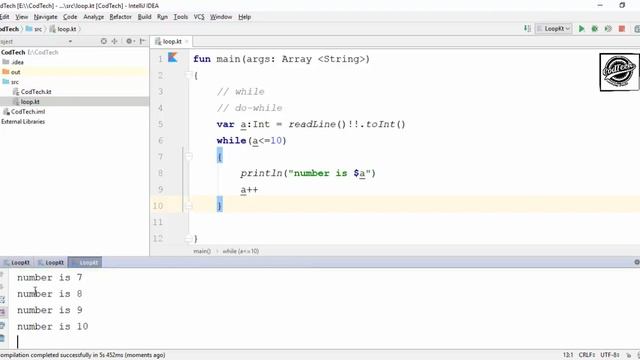Click println("number is $a") statement
The width and height of the screenshot is (640, 360).
coord(308,173)
